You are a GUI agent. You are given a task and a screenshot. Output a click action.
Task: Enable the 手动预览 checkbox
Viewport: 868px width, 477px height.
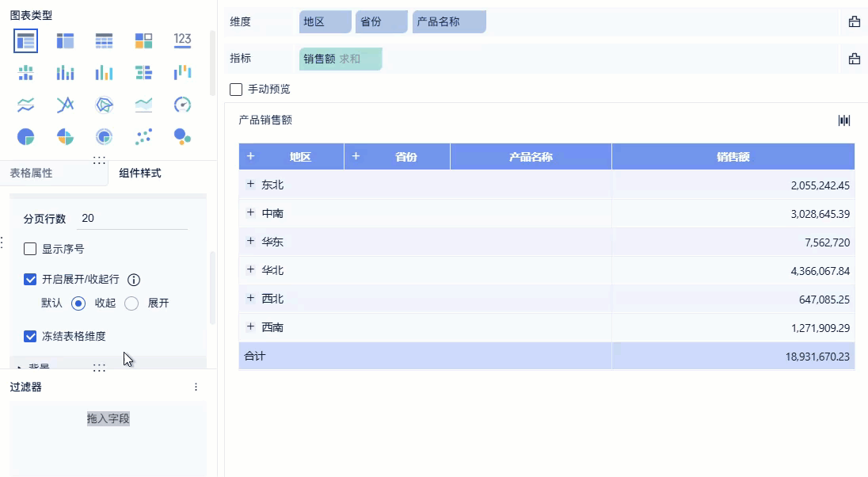point(235,89)
